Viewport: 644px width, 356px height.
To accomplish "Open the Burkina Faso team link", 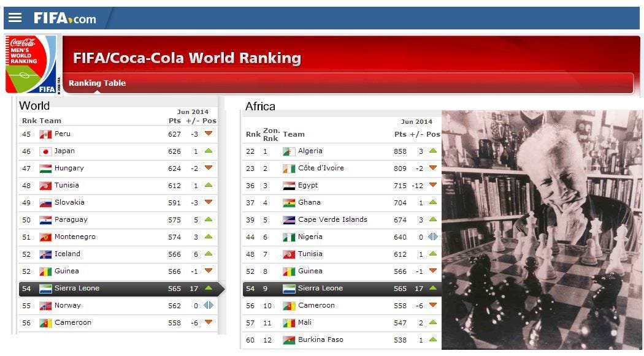I will 321,339.
